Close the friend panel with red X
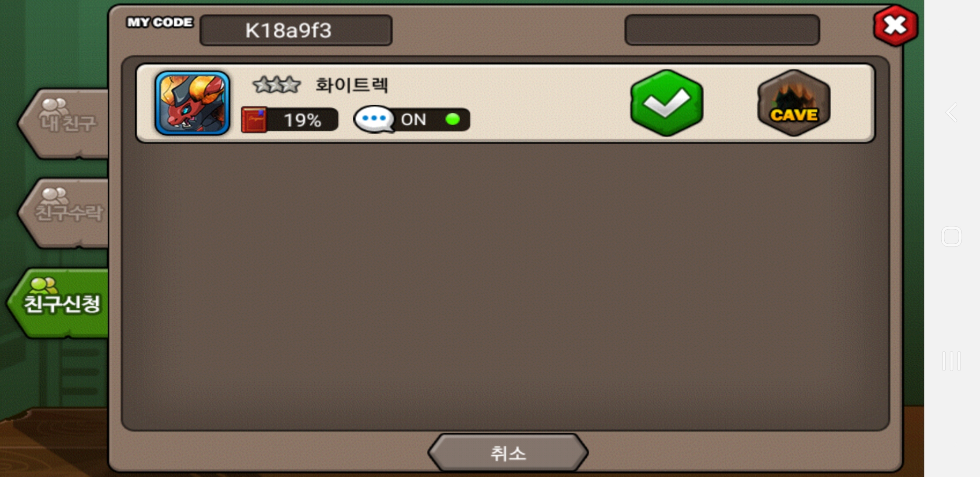 pos(895,25)
